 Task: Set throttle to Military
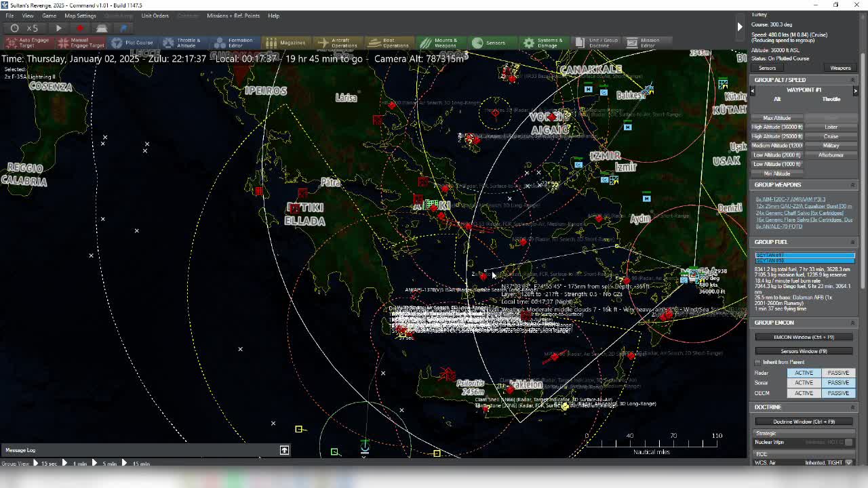831,145
